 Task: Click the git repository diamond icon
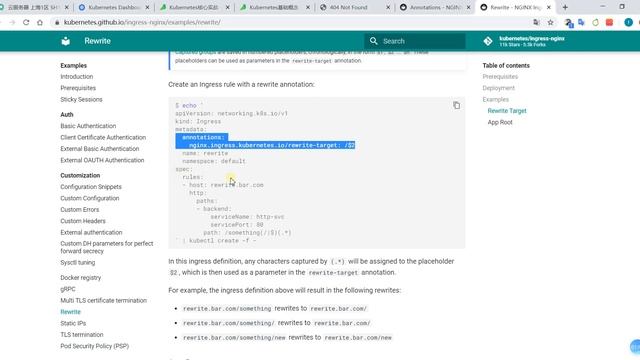(x=488, y=41)
